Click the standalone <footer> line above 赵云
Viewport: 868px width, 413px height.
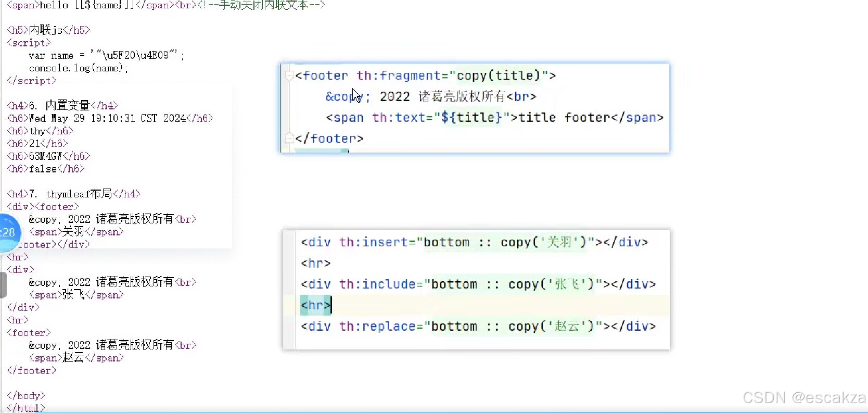click(x=29, y=333)
